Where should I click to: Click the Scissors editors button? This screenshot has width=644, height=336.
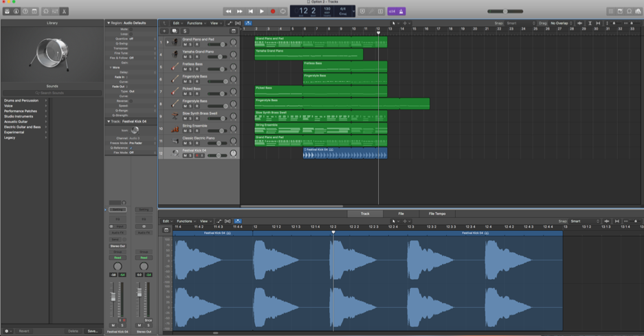[x=65, y=11]
